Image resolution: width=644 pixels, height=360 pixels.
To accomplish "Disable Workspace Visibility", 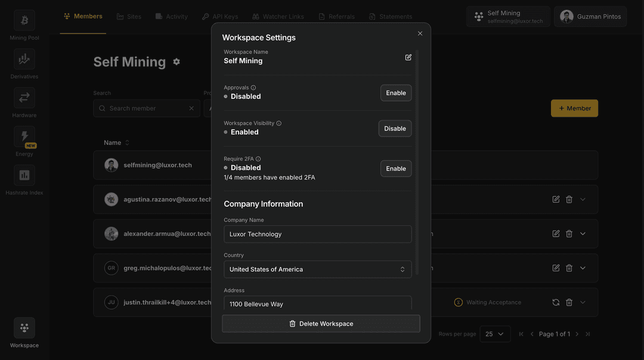I will click(x=395, y=129).
